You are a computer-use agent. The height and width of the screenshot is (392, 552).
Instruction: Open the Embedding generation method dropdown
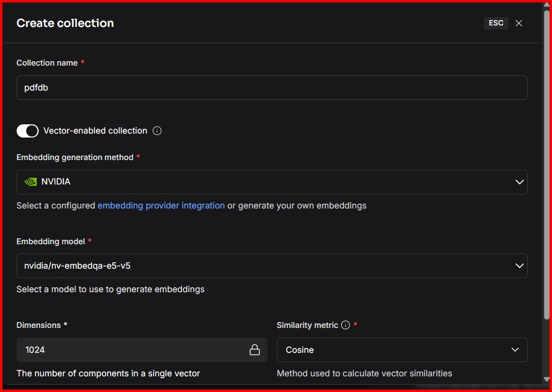tap(272, 182)
